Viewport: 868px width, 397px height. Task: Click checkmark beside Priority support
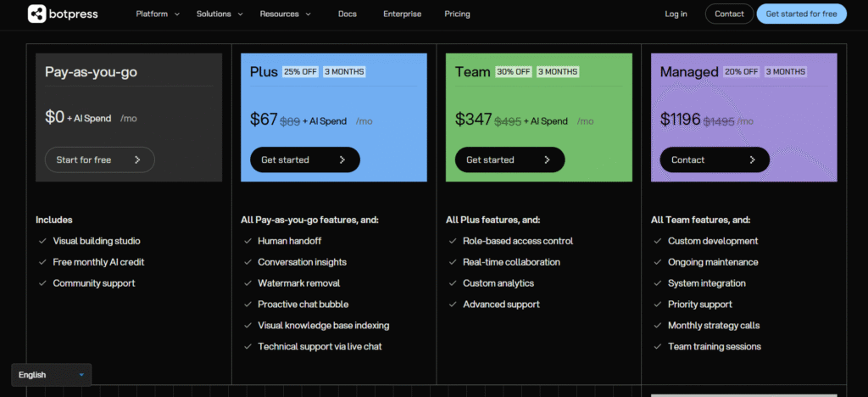[658, 304]
